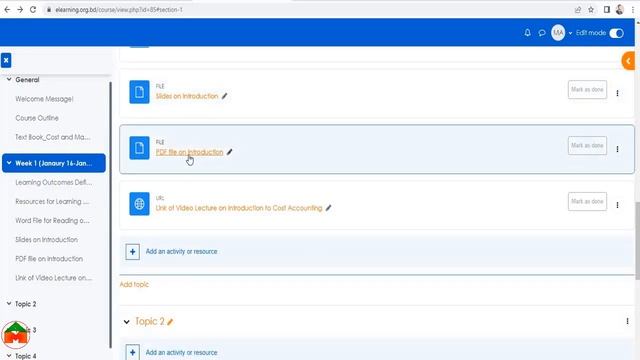Open Course Outline in course index
Image resolution: width=640 pixels, height=360 pixels.
click(x=37, y=118)
